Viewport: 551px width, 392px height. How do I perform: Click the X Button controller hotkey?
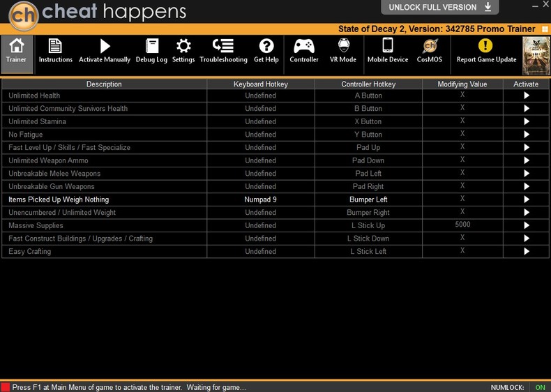click(368, 121)
